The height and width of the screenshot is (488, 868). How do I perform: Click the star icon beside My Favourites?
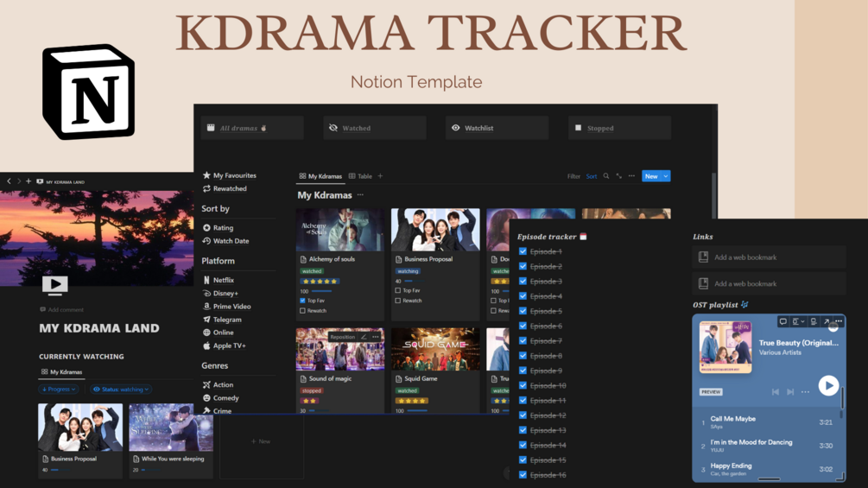click(206, 175)
